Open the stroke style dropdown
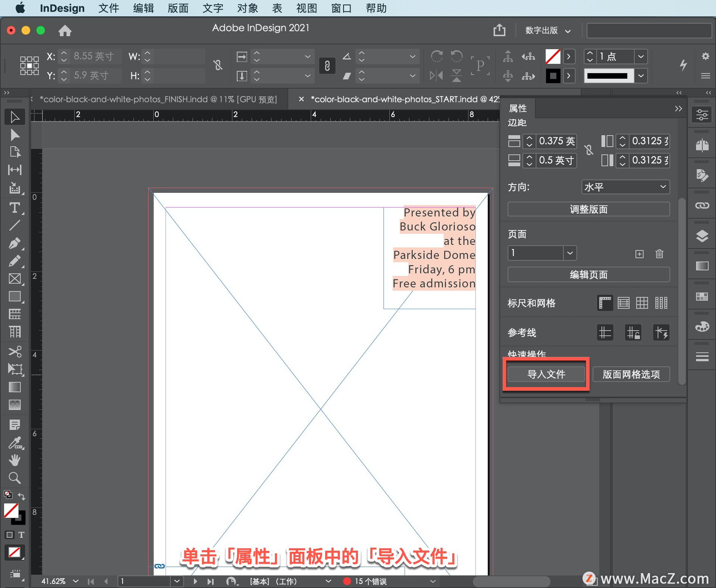 click(641, 76)
